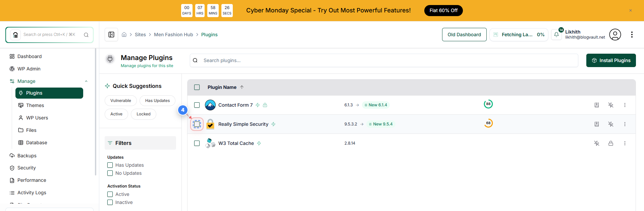Switch to Old Dashboard

(464, 35)
